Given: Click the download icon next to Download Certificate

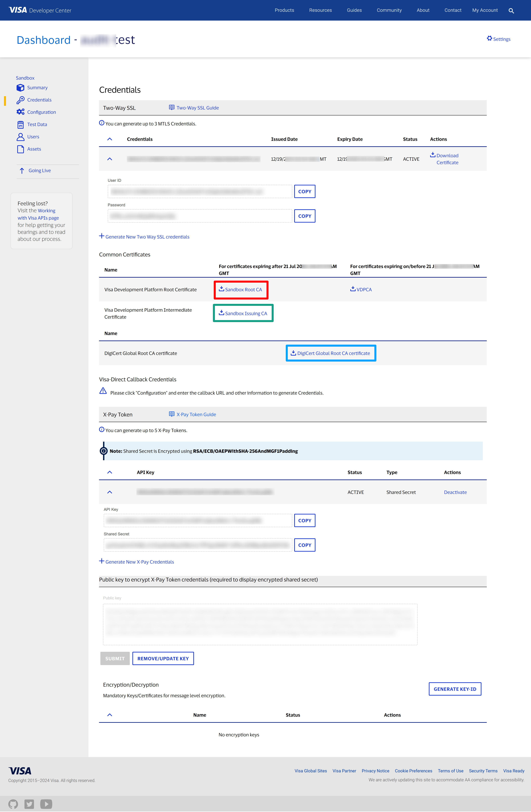Looking at the screenshot, I should coord(432,155).
